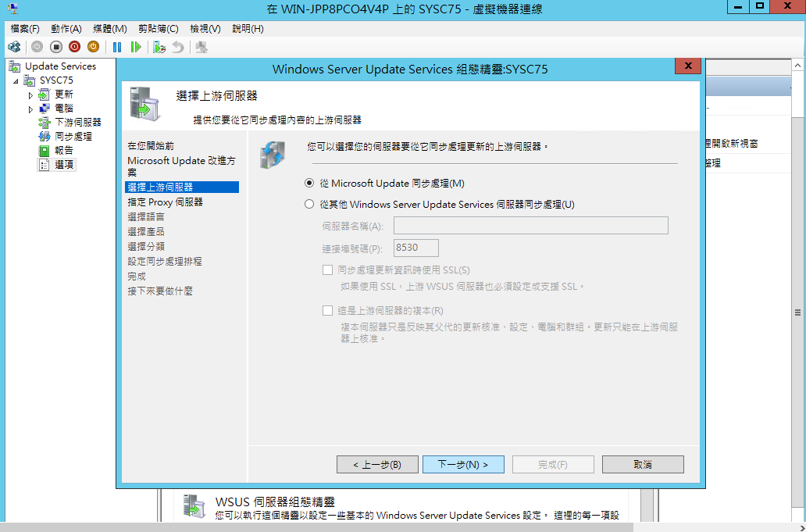Click 選擇分類 wizard step
806x532 pixels.
click(x=146, y=247)
